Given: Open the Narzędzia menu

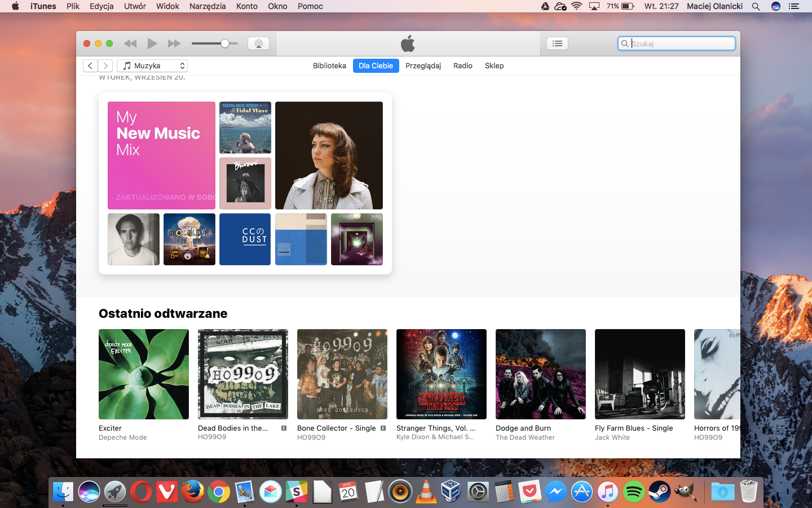Looking at the screenshot, I should 208,6.
